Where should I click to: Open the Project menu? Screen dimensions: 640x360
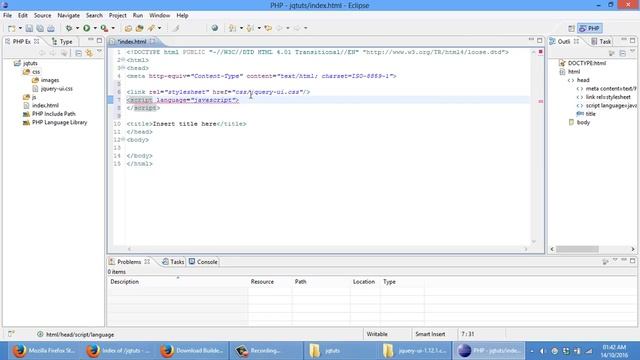(118, 16)
